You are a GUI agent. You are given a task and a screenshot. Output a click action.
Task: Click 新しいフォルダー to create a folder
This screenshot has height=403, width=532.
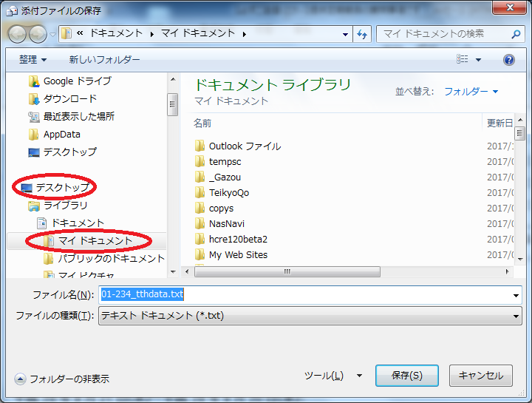tap(104, 60)
